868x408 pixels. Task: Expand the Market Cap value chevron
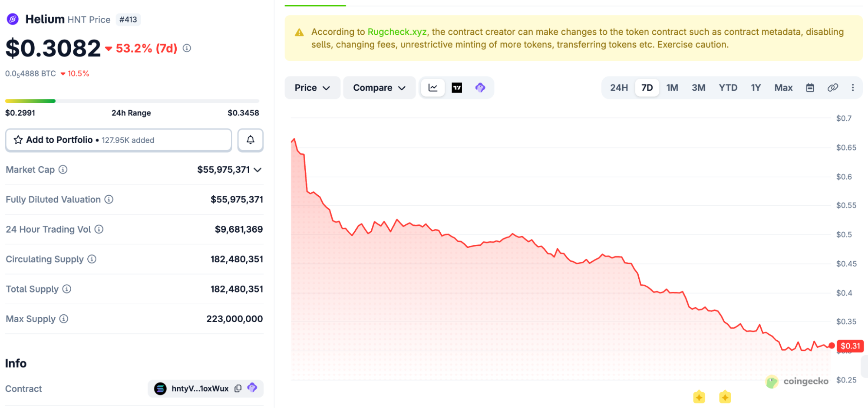coord(257,170)
